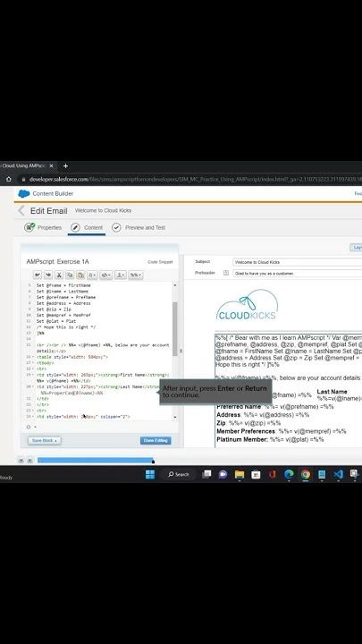
Task: Click the simulation previous step button
Action: pos(21,461)
